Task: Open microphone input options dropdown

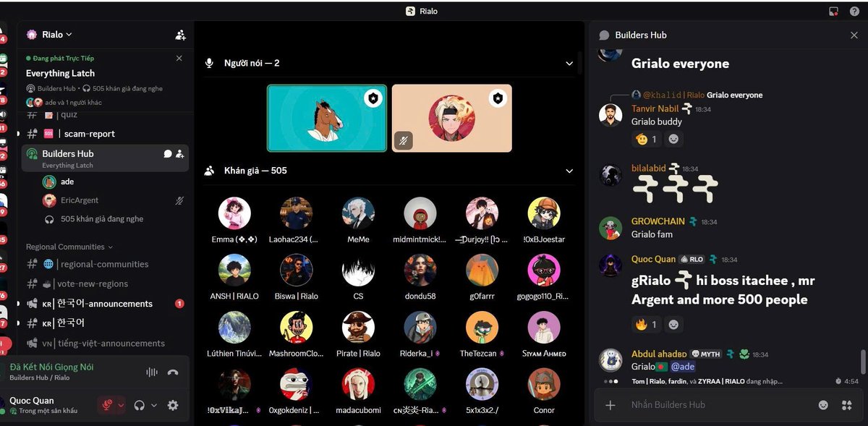Action: pyautogui.click(x=121, y=406)
